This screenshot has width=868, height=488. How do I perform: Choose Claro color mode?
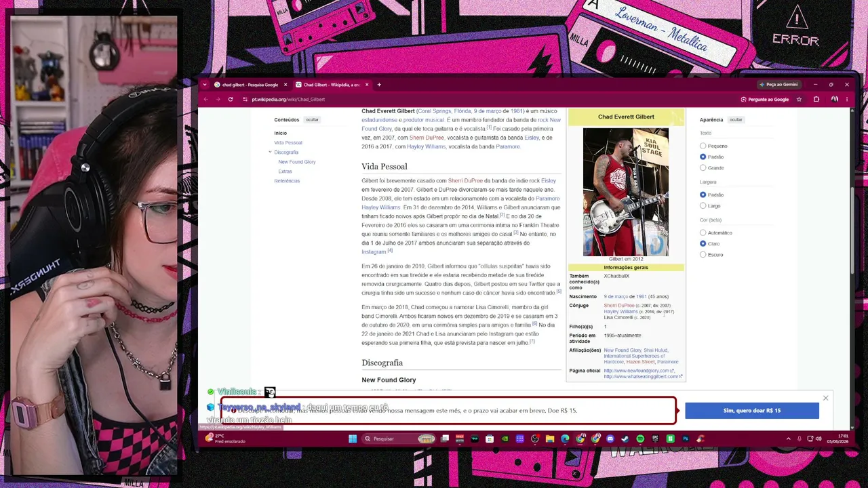(x=703, y=243)
